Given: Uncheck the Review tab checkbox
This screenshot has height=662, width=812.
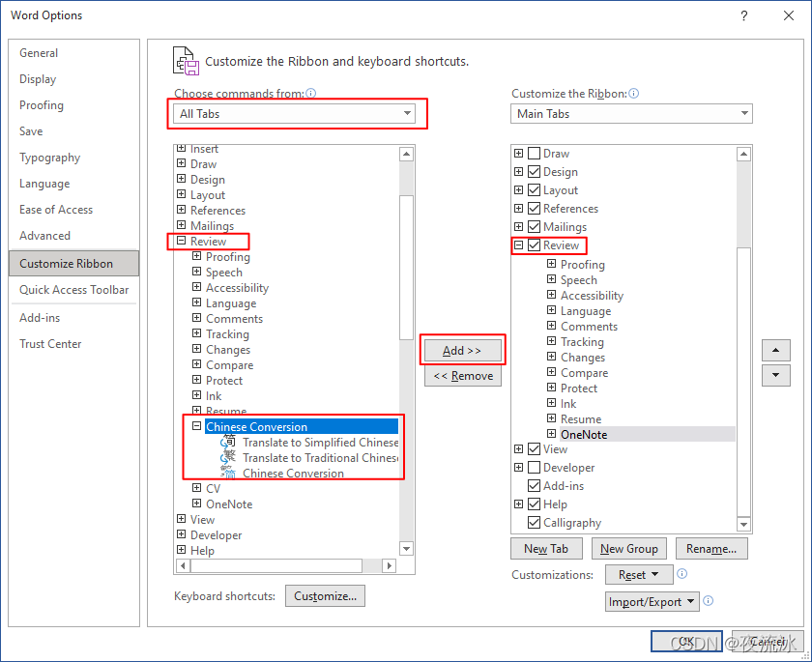Looking at the screenshot, I should [x=534, y=245].
